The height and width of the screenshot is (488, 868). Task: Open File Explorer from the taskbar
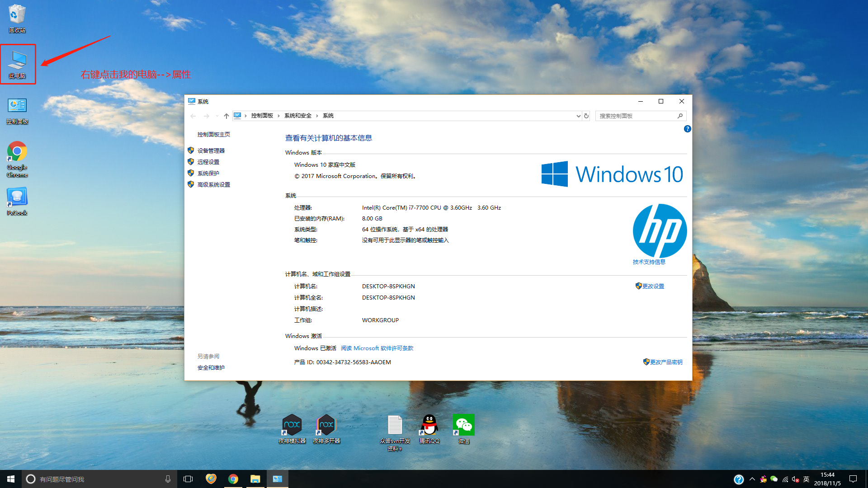(255, 479)
